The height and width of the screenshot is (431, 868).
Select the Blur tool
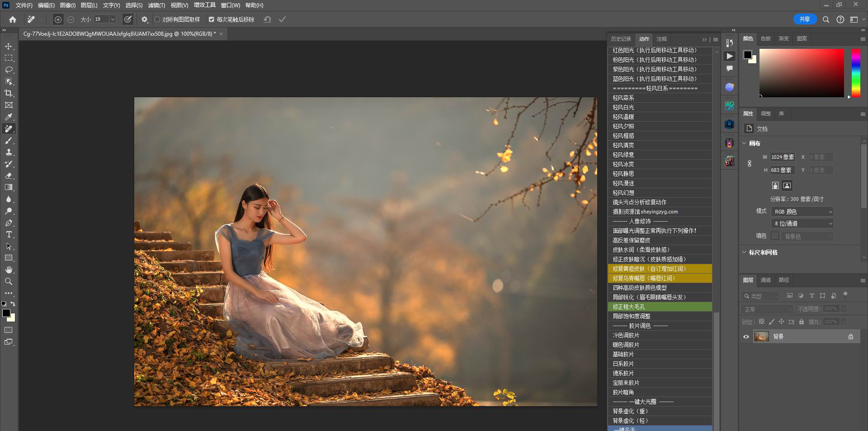click(9, 199)
